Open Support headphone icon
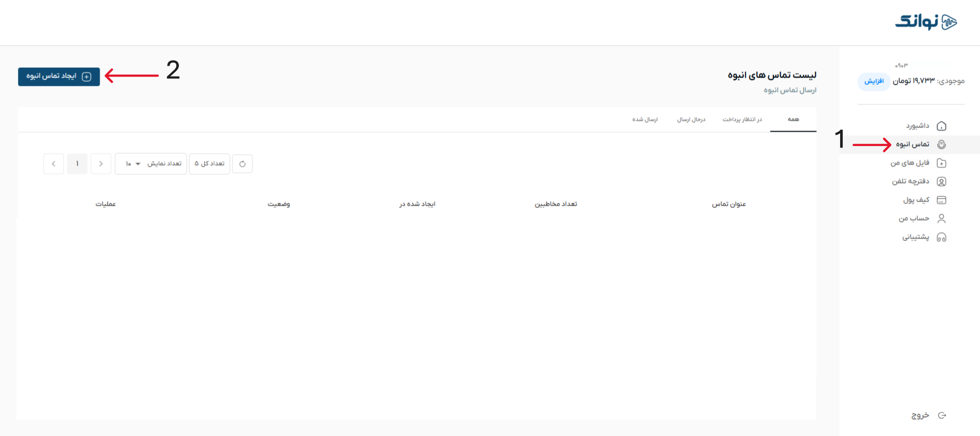Image resolution: width=980 pixels, height=436 pixels. pyautogui.click(x=941, y=237)
